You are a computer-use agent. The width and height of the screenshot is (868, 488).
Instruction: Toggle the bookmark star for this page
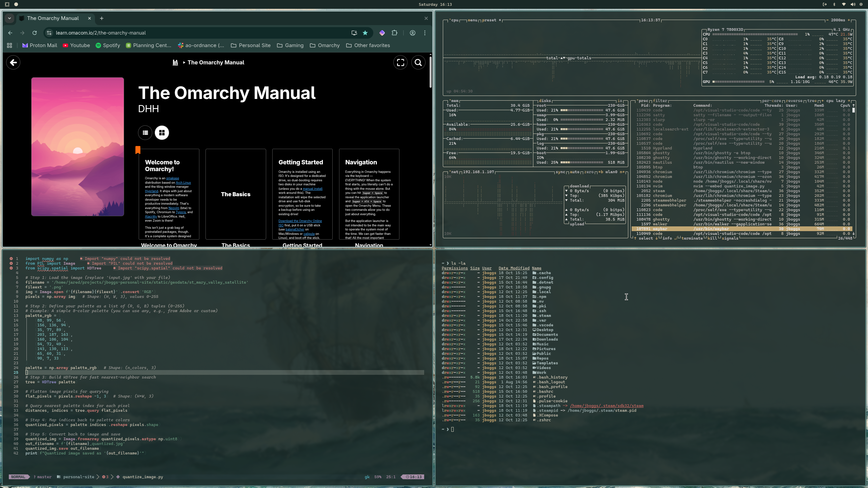(365, 33)
